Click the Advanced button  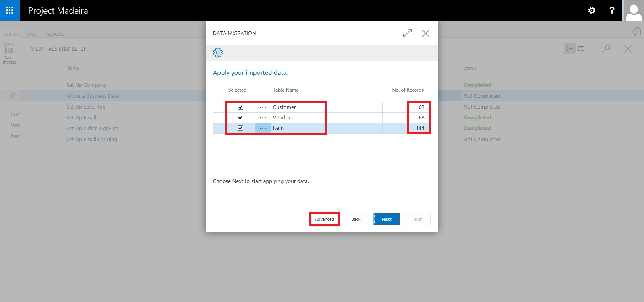[324, 219]
